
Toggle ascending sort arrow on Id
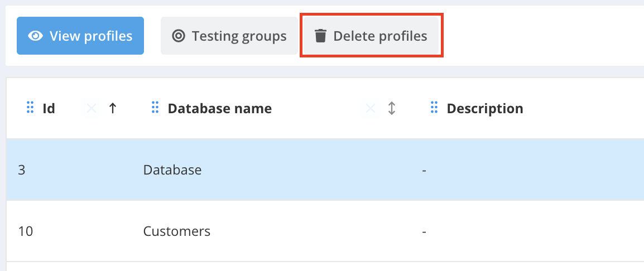113,108
